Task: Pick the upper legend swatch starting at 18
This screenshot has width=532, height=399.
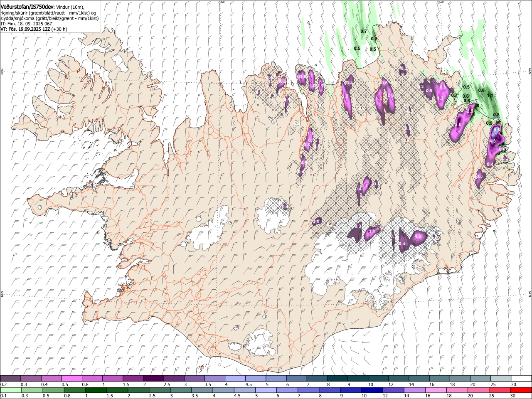Action: (x=460, y=378)
